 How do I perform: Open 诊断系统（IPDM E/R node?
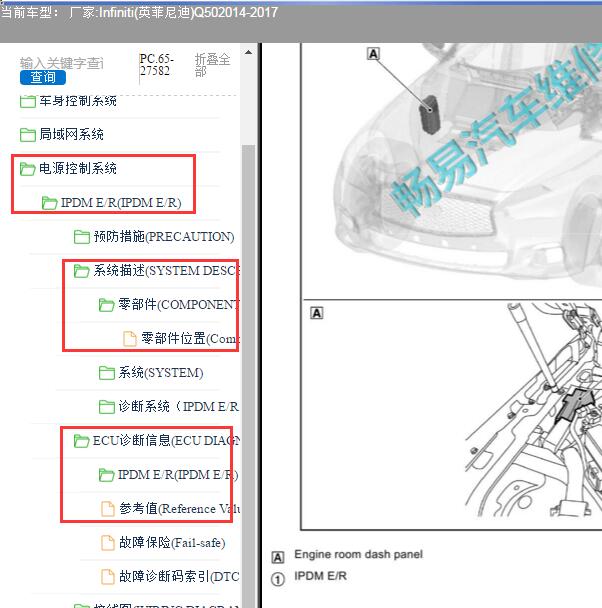tap(178, 406)
